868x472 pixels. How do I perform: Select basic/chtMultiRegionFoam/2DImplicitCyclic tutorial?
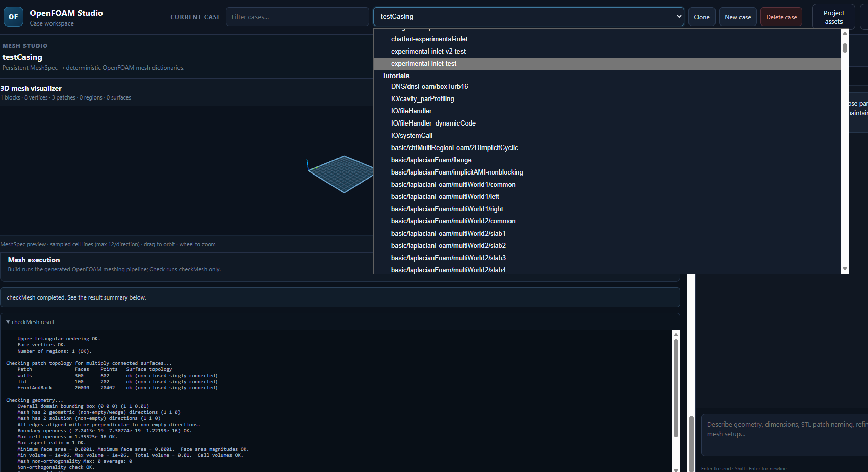click(x=607, y=148)
